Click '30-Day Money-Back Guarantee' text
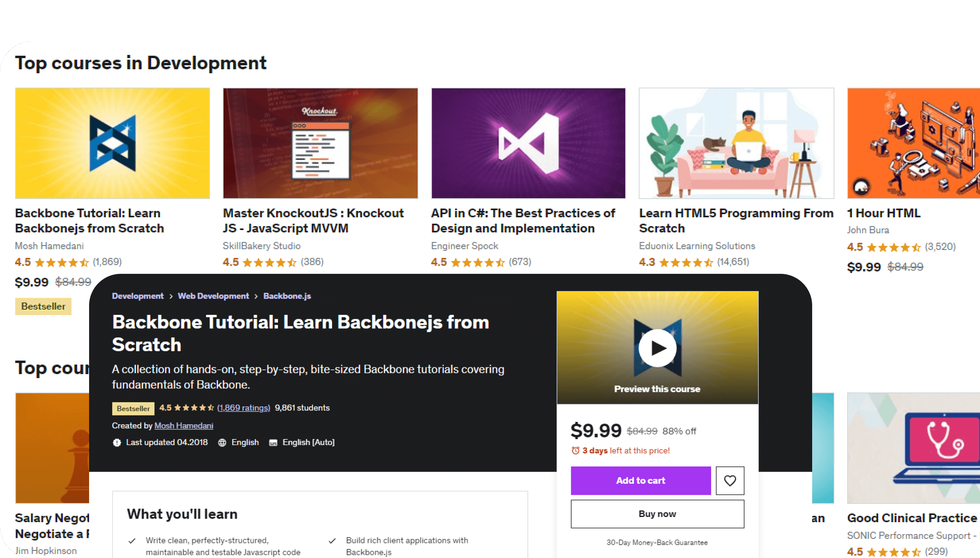 tap(657, 542)
